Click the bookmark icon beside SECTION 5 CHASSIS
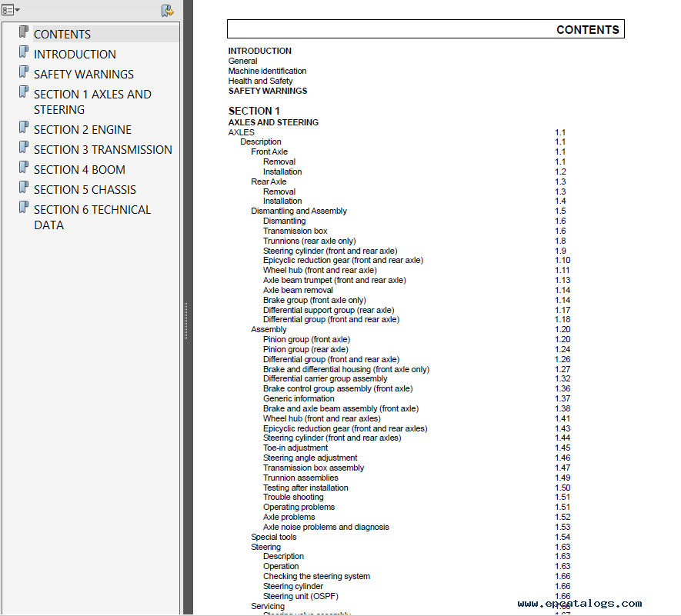Screen dimensions: 681x616 pyautogui.click(x=24, y=188)
